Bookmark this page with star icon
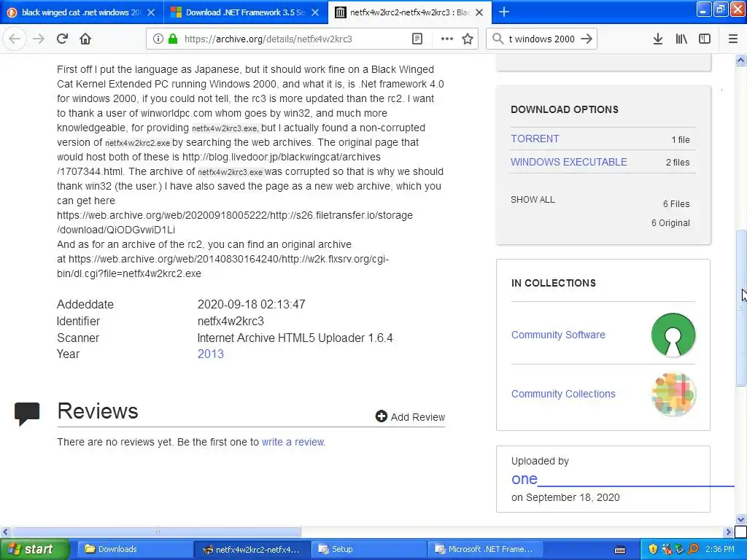This screenshot has width=747, height=560. pyautogui.click(x=468, y=39)
